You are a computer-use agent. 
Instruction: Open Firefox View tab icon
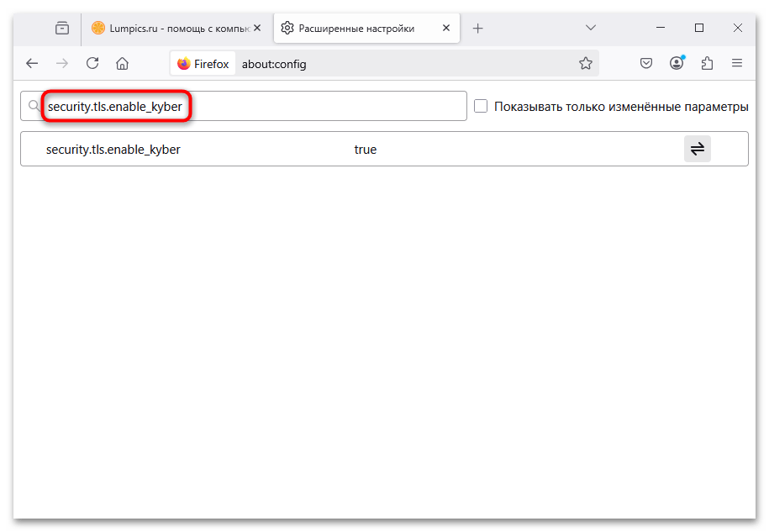[62, 29]
